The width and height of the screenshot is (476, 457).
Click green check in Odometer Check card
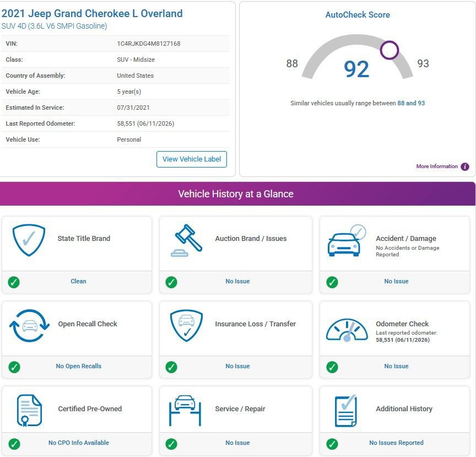click(332, 367)
